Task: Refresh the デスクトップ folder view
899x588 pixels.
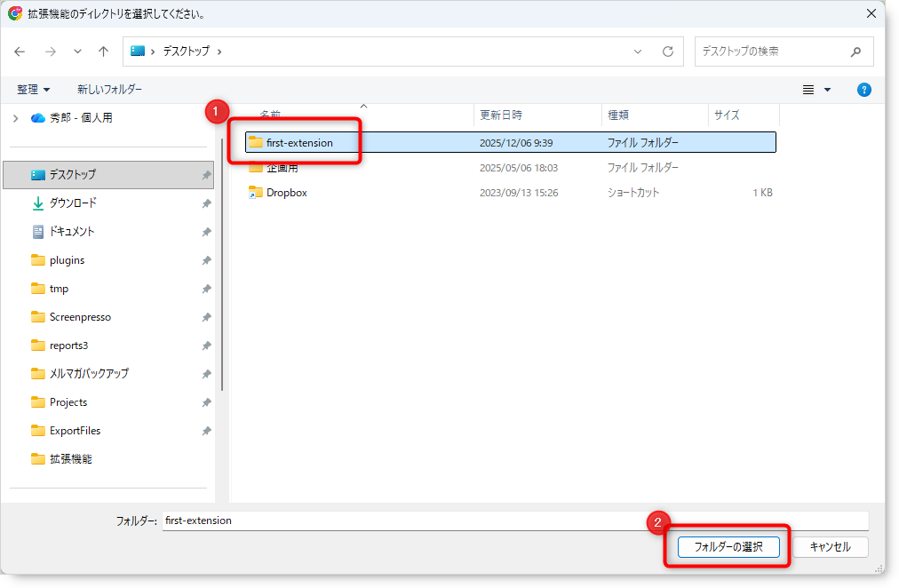Action: click(x=667, y=52)
